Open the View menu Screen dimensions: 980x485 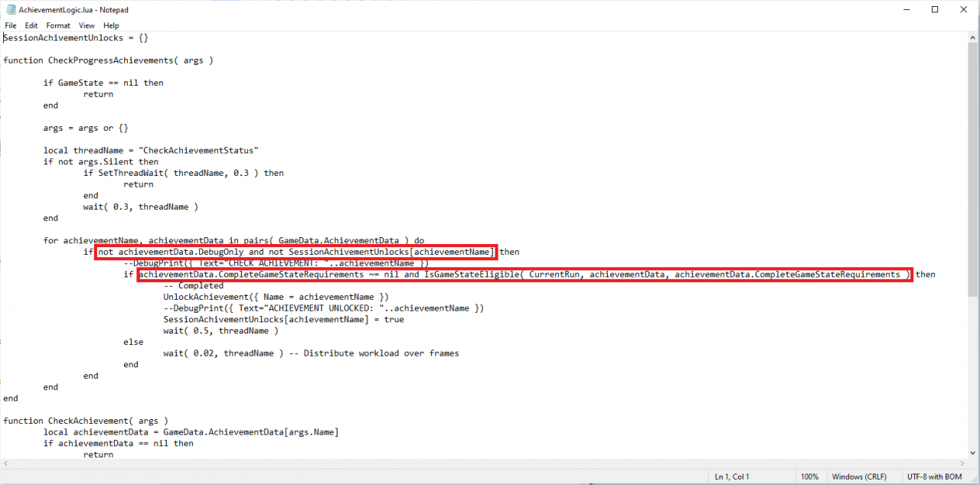[x=87, y=25]
